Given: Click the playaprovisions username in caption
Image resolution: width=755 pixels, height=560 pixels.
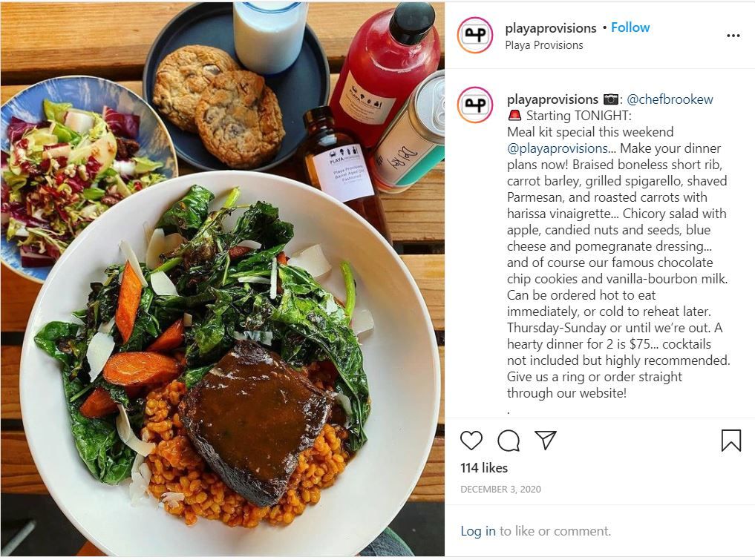Looking at the screenshot, I should click(552, 99).
